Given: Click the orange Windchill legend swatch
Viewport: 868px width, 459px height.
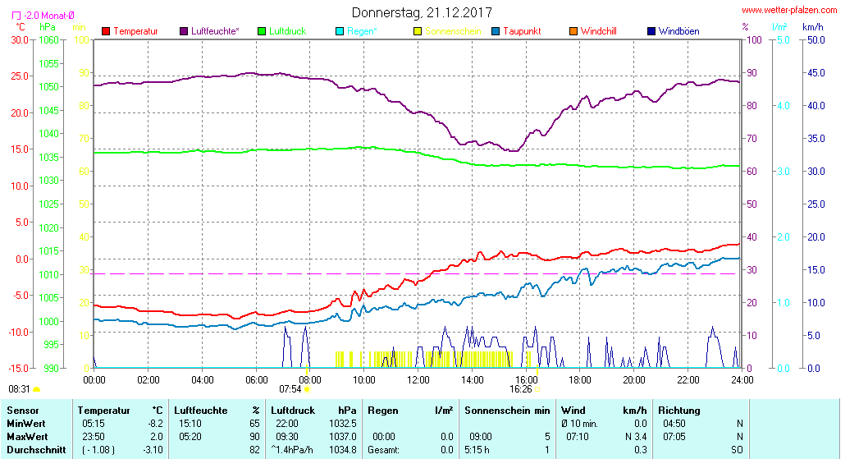Looking at the screenshot, I should (573, 31).
